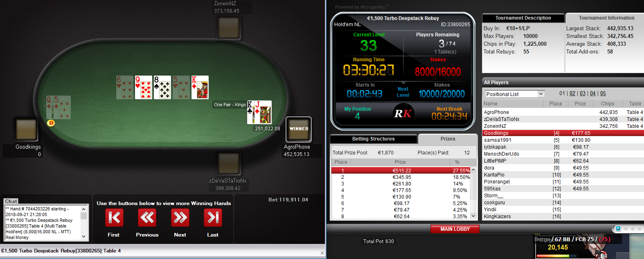The width and height of the screenshot is (644, 259).
Task: Close the Table 4 tab
Action: click(x=322, y=253)
